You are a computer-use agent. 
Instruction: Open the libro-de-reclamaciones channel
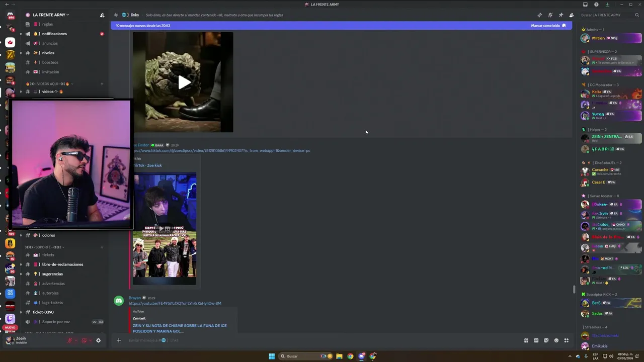64,264
